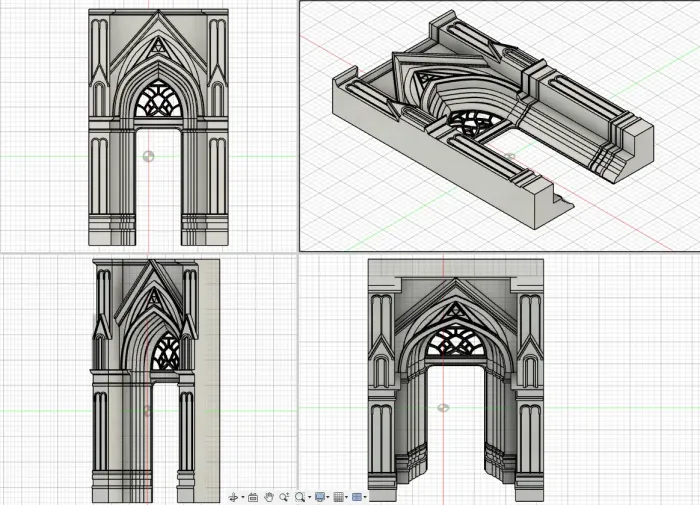Expand the Viewports layout dropdown arrow
700x505 pixels.
(365, 497)
